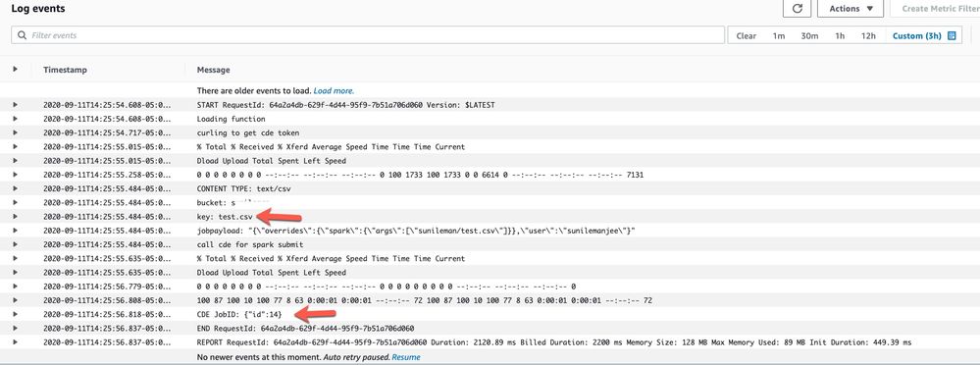Select the START RequestId Version $LATEST message
This screenshot has width=980, height=365.
pyautogui.click(x=345, y=105)
